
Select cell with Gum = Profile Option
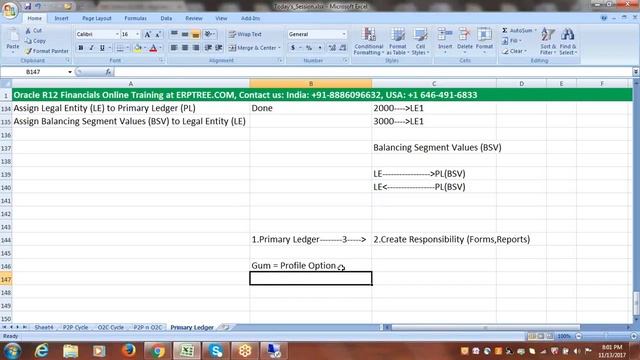point(311,266)
